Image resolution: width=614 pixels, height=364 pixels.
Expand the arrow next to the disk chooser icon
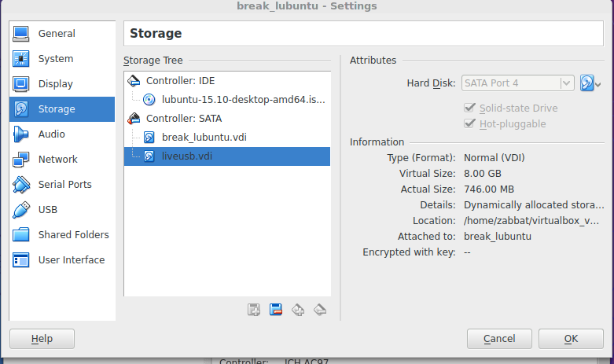tap(598, 84)
